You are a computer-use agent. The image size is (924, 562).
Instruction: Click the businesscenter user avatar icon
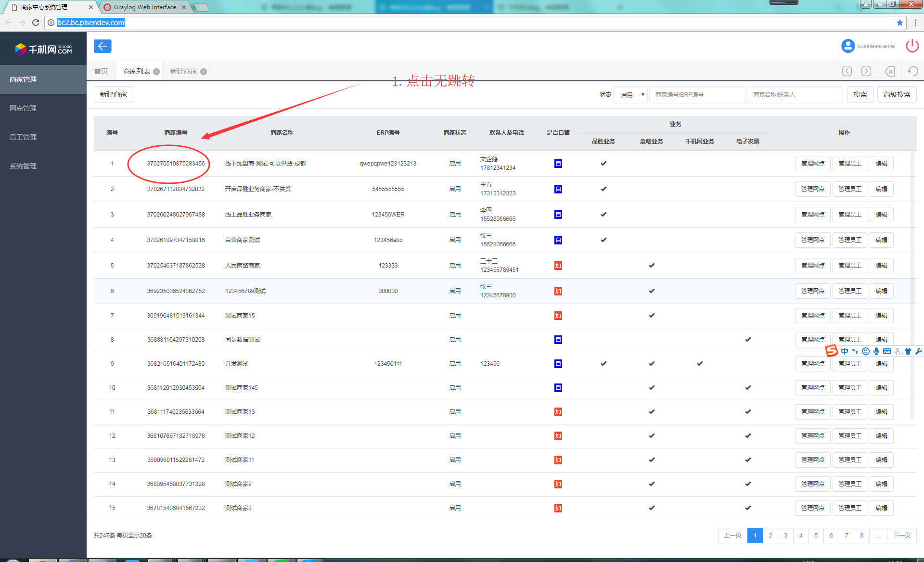847,46
